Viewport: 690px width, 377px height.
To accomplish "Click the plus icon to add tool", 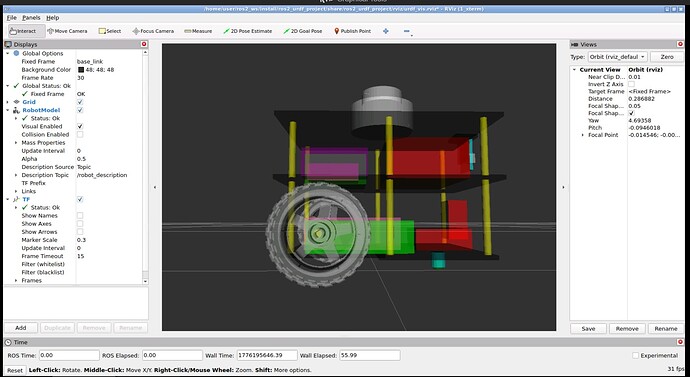I will click(386, 31).
